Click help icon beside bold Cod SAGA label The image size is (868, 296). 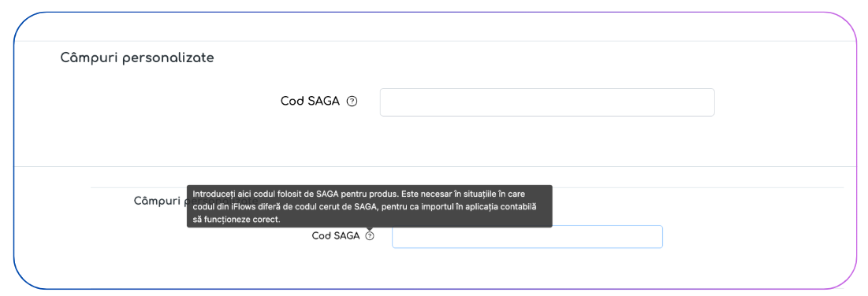click(352, 102)
